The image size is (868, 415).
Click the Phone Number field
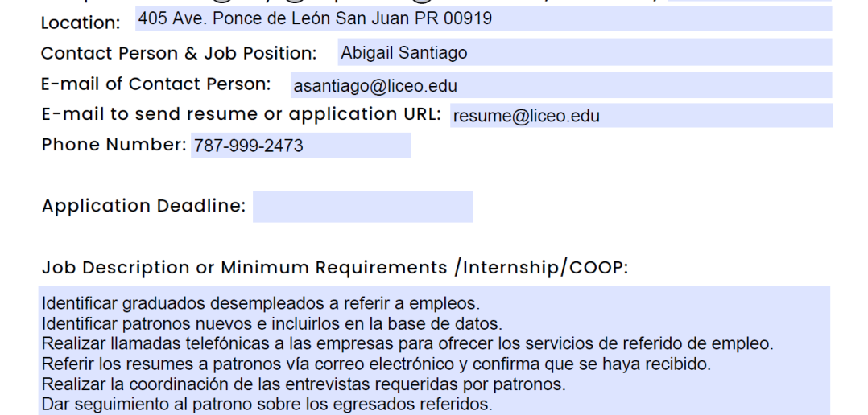(x=300, y=146)
